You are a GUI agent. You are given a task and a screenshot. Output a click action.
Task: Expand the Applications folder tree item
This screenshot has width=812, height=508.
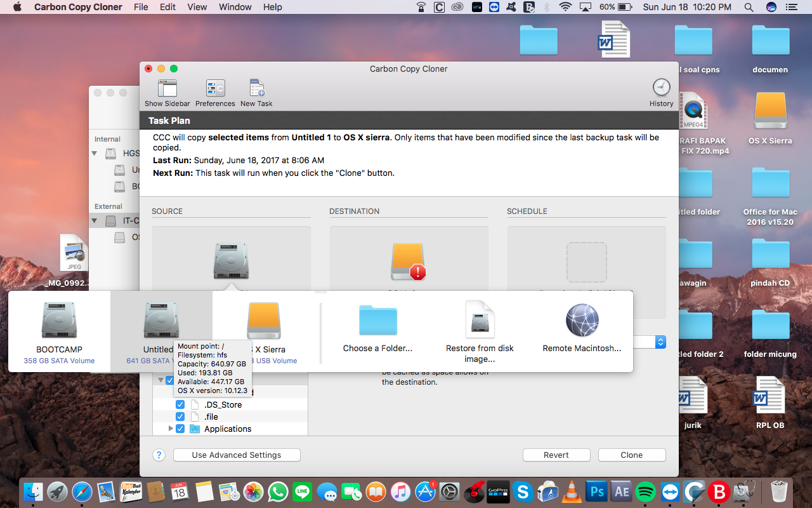(x=170, y=429)
